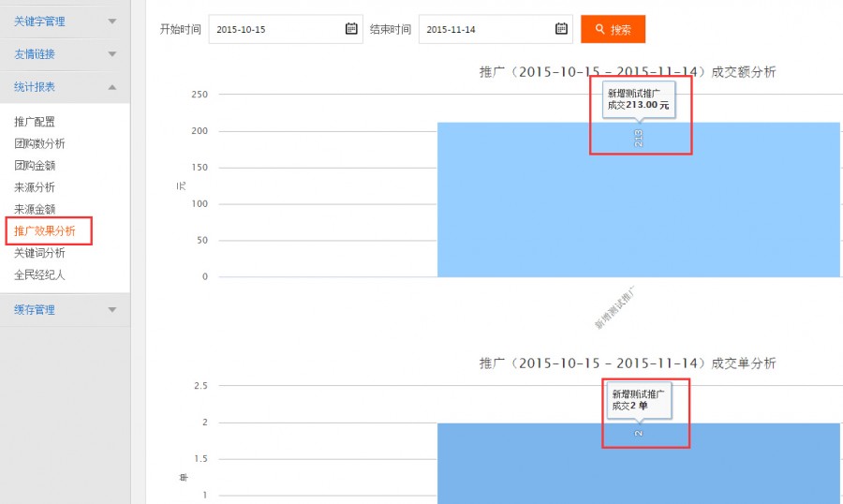Viewport: 843px width, 504px height.
Task: Click the 250 y-axis value
Action: click(x=200, y=94)
